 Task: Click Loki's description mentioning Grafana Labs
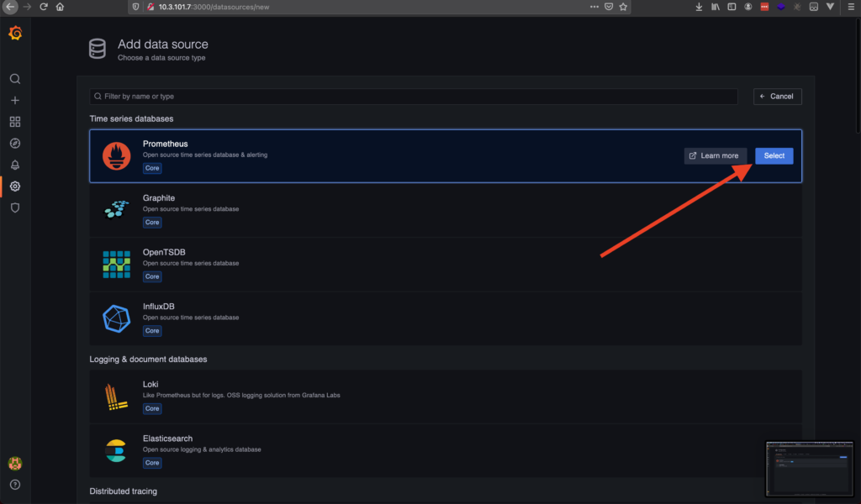point(241,396)
